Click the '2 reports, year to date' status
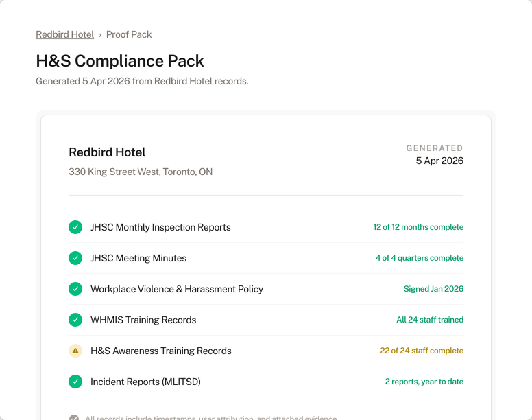Viewport: 532px width, 420px height. tap(424, 382)
